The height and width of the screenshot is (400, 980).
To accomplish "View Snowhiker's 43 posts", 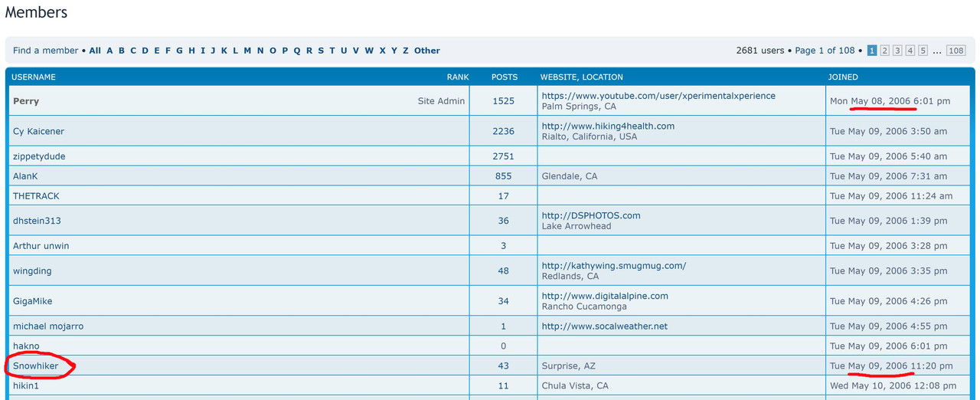I will pyautogui.click(x=504, y=366).
